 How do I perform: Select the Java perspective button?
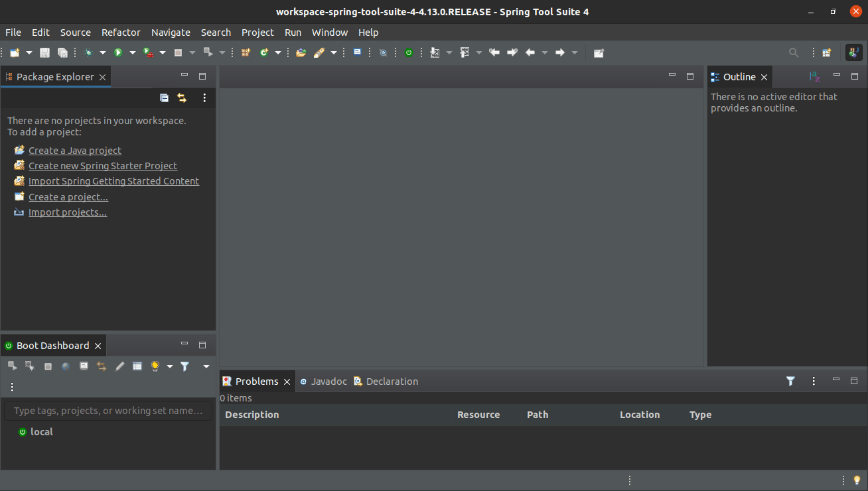point(854,52)
